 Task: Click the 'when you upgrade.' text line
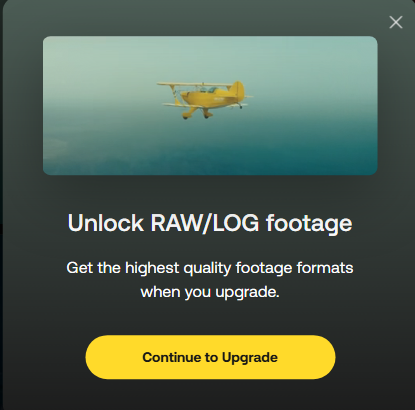[x=210, y=292]
